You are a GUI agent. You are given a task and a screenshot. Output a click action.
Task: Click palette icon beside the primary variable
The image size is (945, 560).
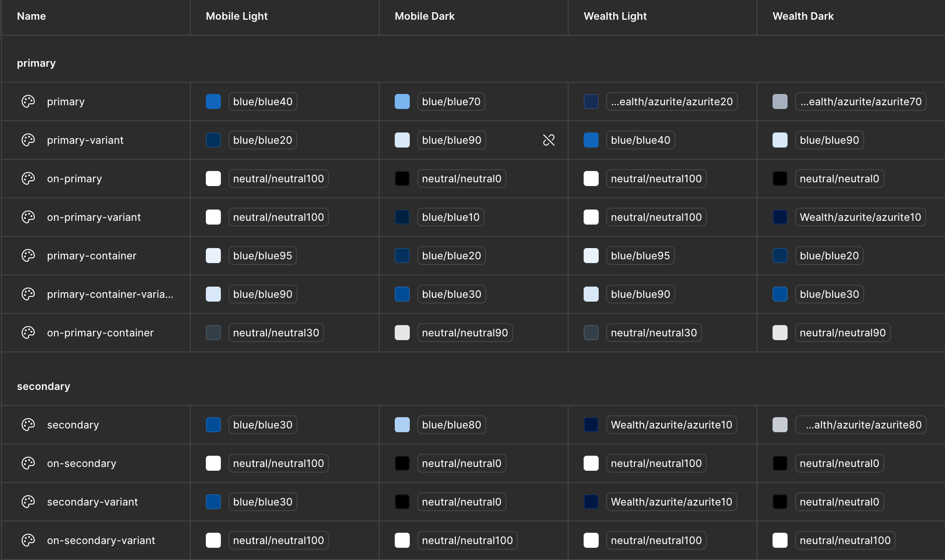pos(28,101)
